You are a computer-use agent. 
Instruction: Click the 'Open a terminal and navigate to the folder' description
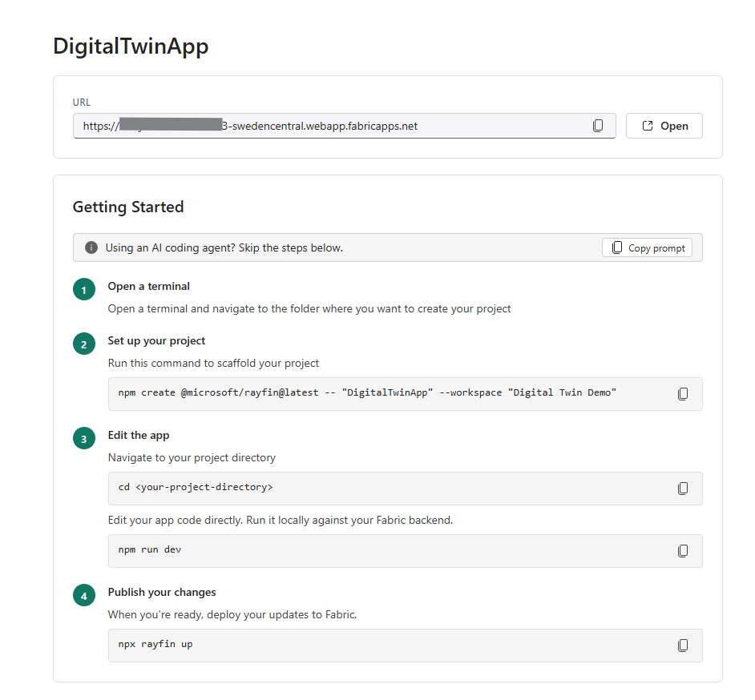coord(309,309)
